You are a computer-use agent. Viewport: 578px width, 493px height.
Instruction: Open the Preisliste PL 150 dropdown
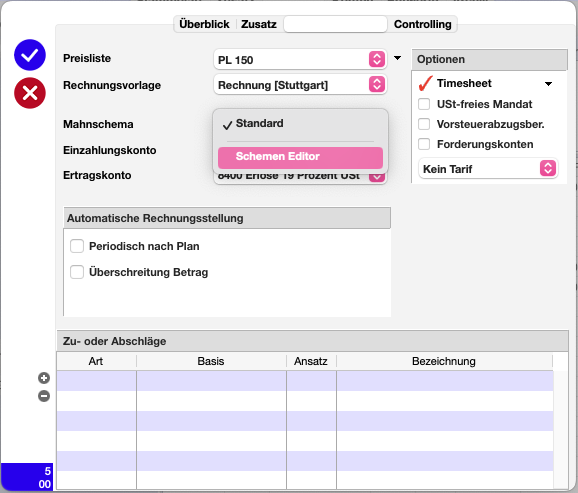click(300, 59)
